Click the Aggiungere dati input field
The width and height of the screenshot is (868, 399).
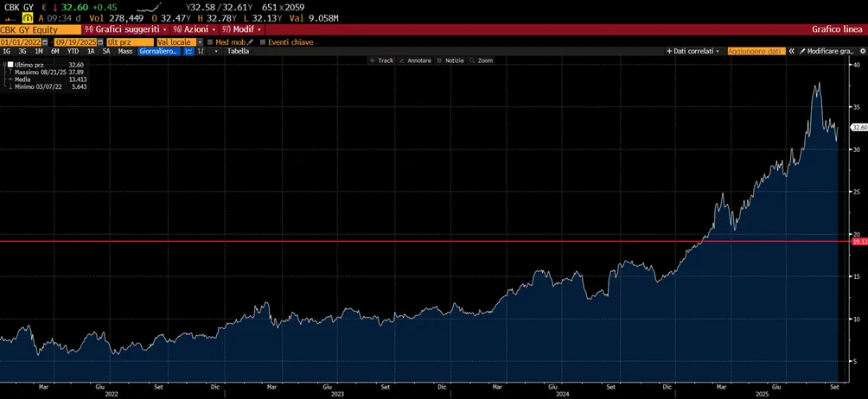pos(756,51)
